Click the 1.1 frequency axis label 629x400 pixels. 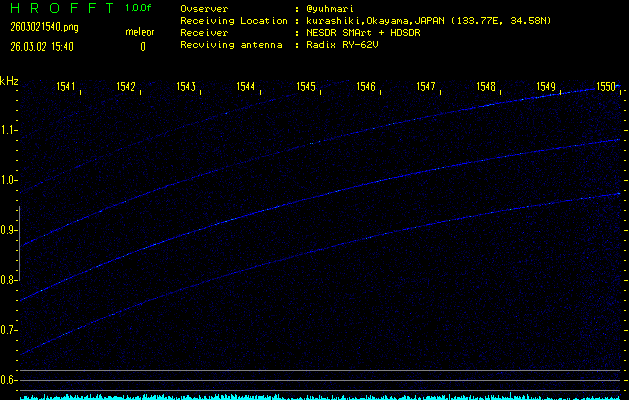coord(9,130)
